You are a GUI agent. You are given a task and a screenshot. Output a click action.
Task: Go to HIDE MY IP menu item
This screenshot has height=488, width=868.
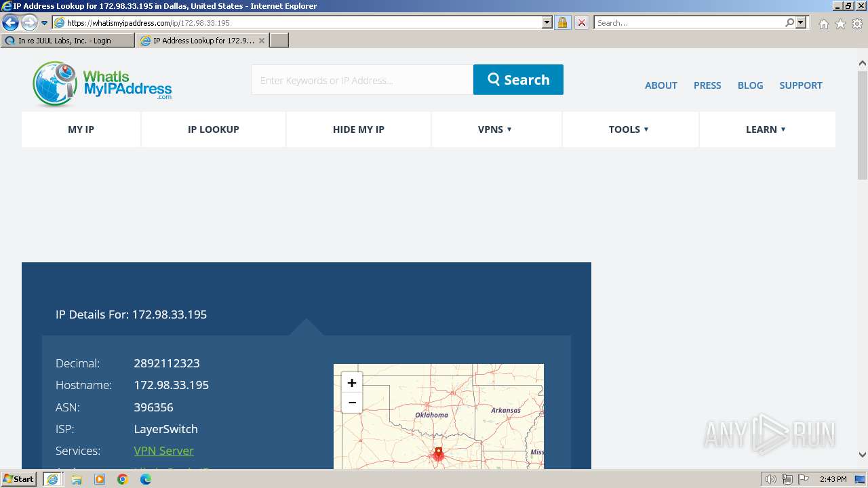359,129
